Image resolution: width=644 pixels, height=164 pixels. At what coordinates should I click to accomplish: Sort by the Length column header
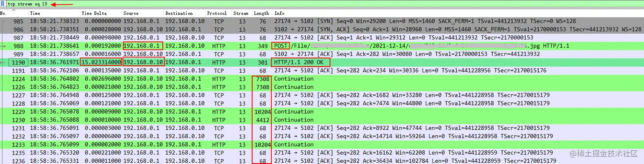point(262,14)
